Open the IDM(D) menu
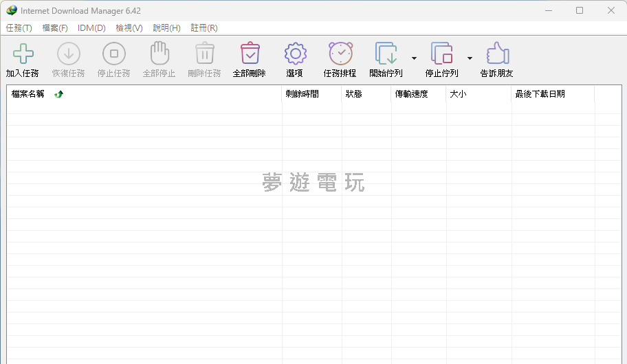The height and width of the screenshot is (364, 627). click(x=91, y=28)
